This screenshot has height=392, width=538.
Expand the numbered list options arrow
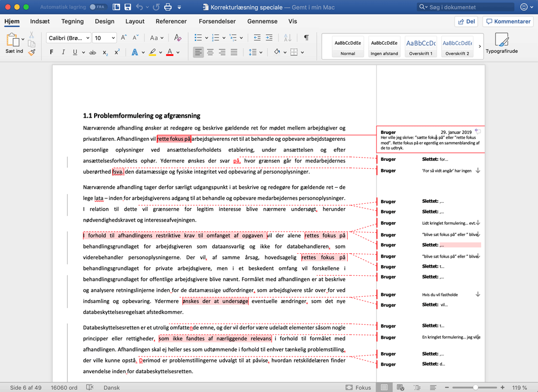(224, 38)
